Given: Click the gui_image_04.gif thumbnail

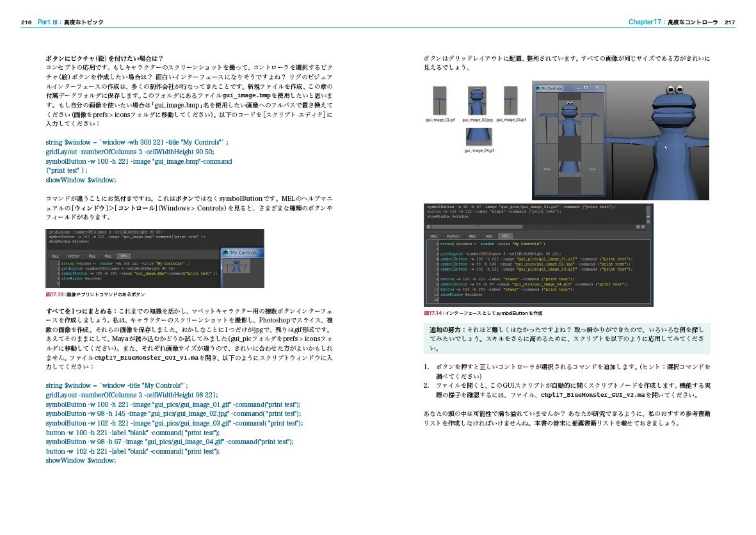Looking at the screenshot, I should 479,137.
